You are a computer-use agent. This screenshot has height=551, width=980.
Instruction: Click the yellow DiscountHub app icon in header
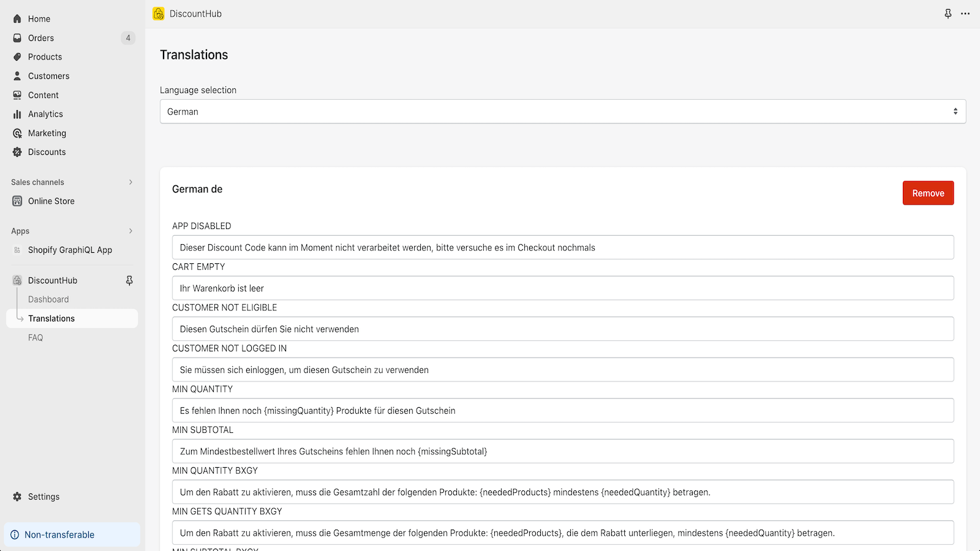pyautogui.click(x=158, y=13)
